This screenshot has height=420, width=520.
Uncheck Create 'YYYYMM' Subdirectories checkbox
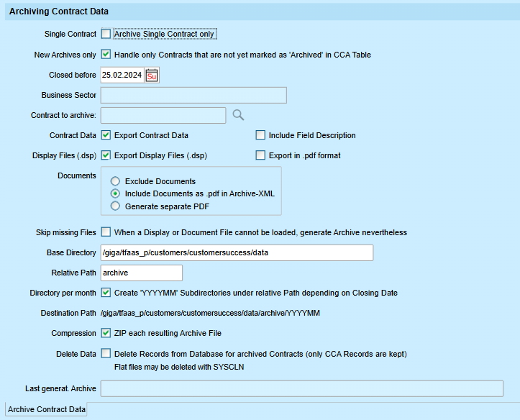pyautogui.click(x=106, y=293)
